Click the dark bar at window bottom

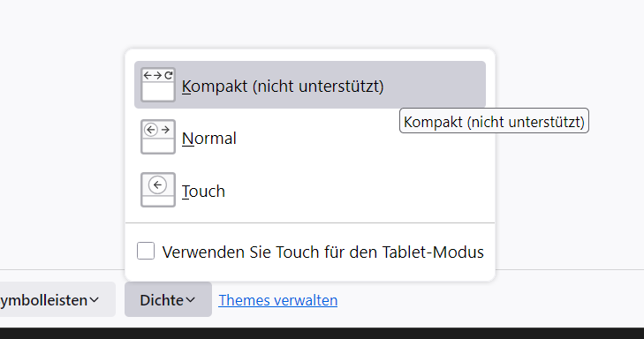point(322,333)
